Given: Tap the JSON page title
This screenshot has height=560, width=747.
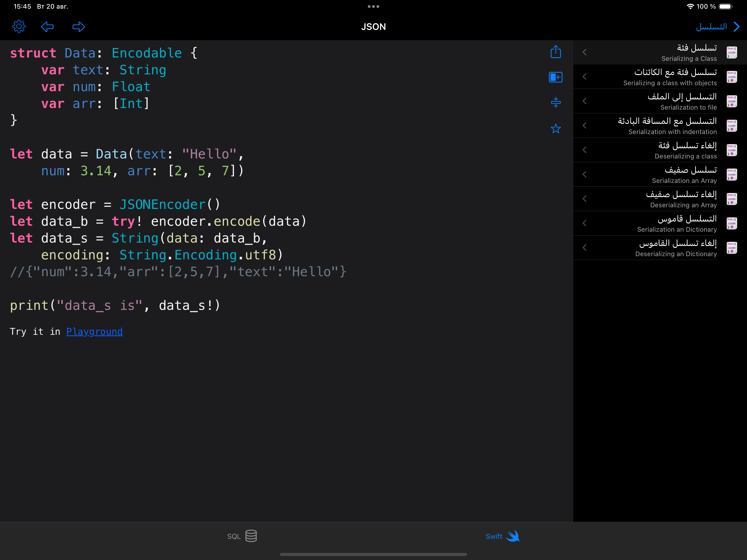Looking at the screenshot, I should tap(373, 27).
